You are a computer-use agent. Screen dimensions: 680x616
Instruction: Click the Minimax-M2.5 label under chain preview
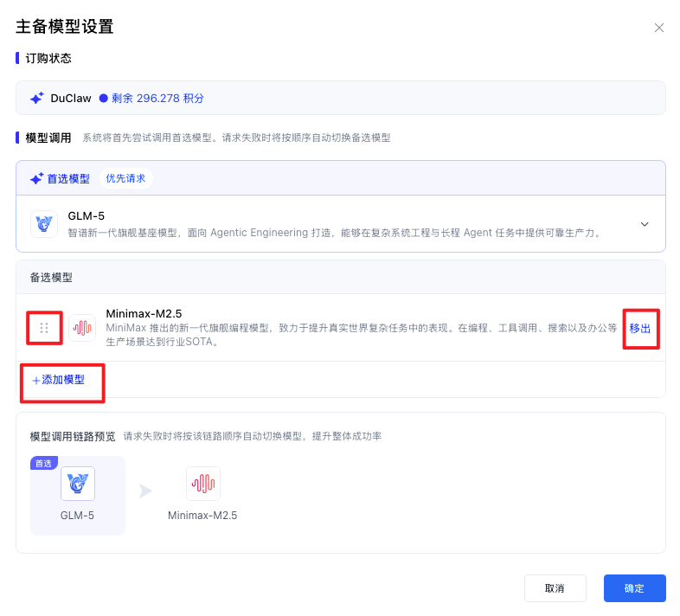pyautogui.click(x=202, y=515)
